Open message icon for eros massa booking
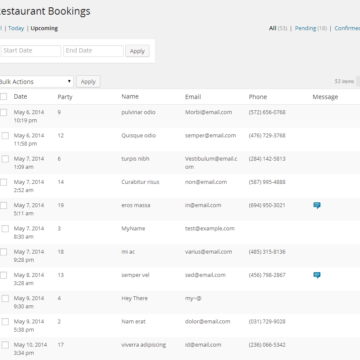Viewport: 360px width, 360px height. 317,205
